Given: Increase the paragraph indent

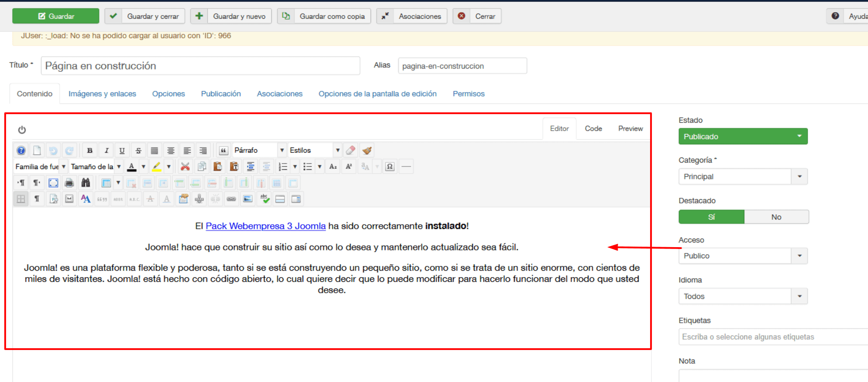Looking at the screenshot, I should tap(250, 166).
